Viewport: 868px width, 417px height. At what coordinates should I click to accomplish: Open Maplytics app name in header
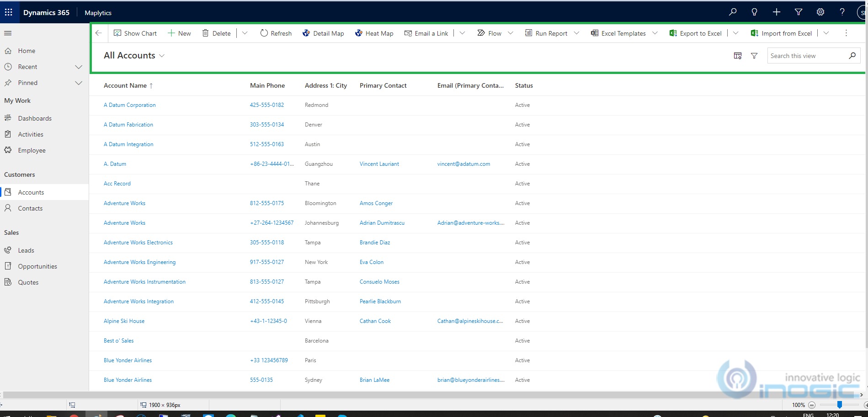98,13
